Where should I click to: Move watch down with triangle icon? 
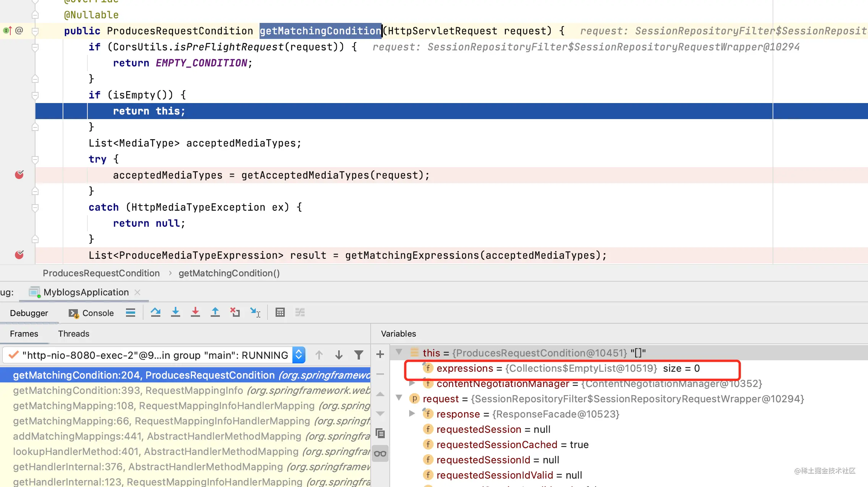click(380, 414)
